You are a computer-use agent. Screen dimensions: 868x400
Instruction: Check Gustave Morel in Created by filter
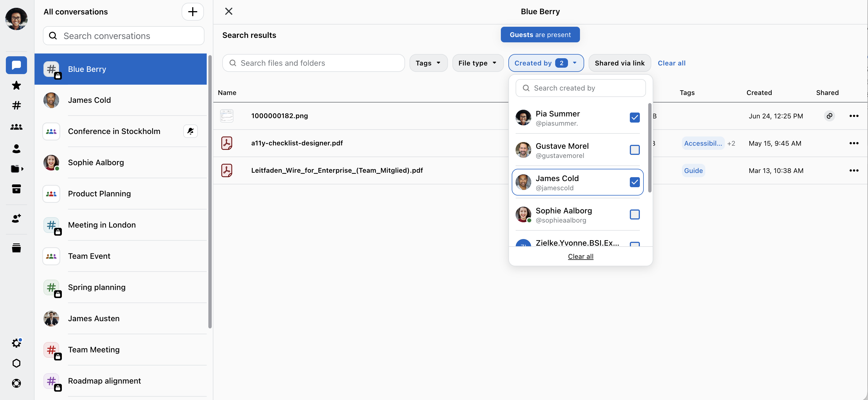point(635,150)
